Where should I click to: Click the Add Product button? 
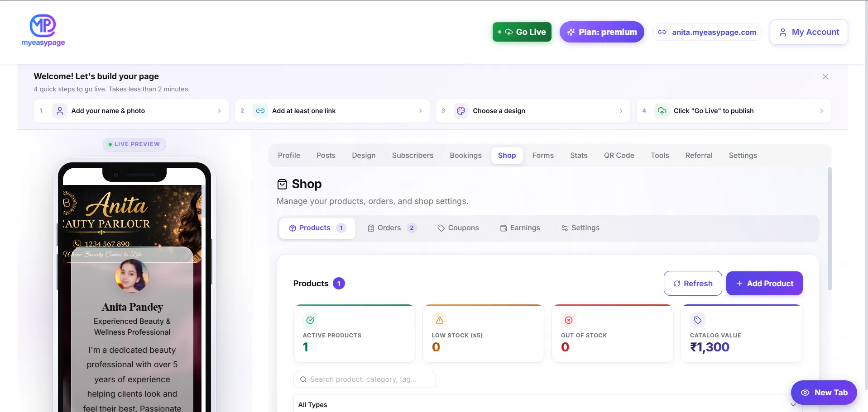(x=764, y=284)
